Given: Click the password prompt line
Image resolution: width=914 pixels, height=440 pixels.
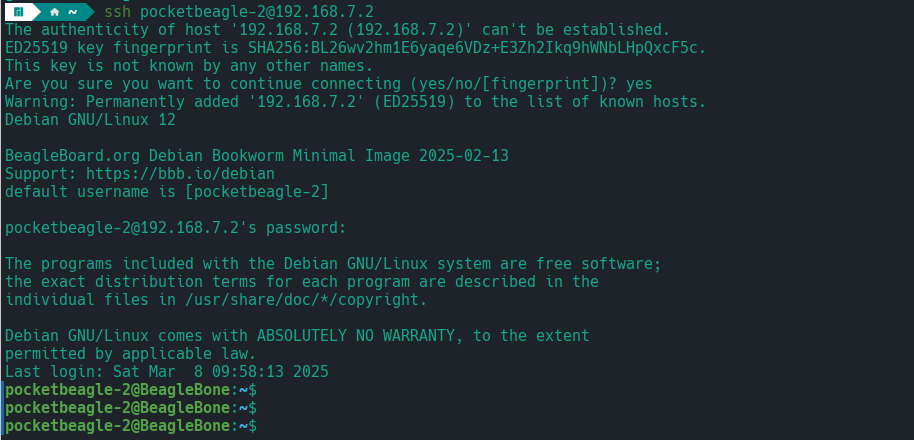Looking at the screenshot, I should [175, 228].
